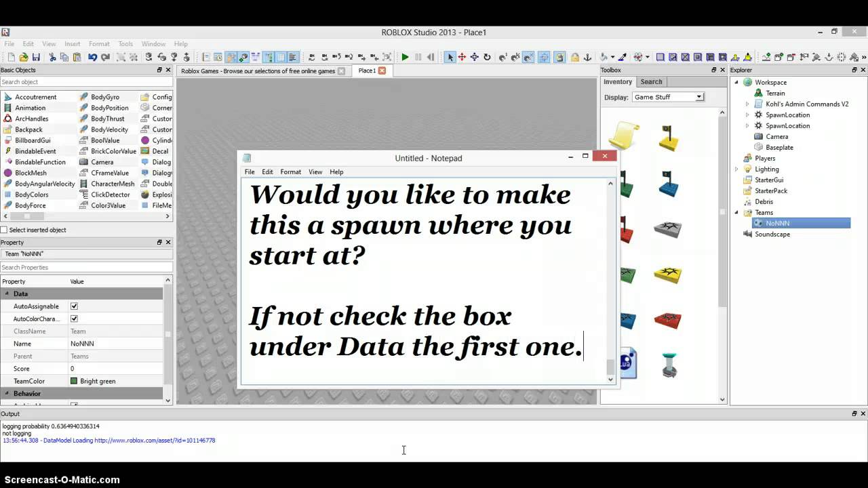The width and height of the screenshot is (868, 488).
Task: Choose the Rotate tool icon
Action: click(x=487, y=57)
